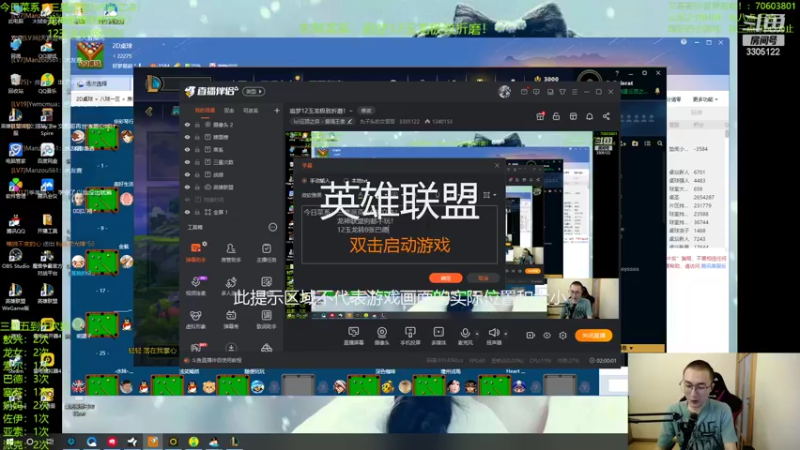Add a 多媒体 media source
Image resolution: width=800 pixels, height=450 pixels.
tap(438, 336)
